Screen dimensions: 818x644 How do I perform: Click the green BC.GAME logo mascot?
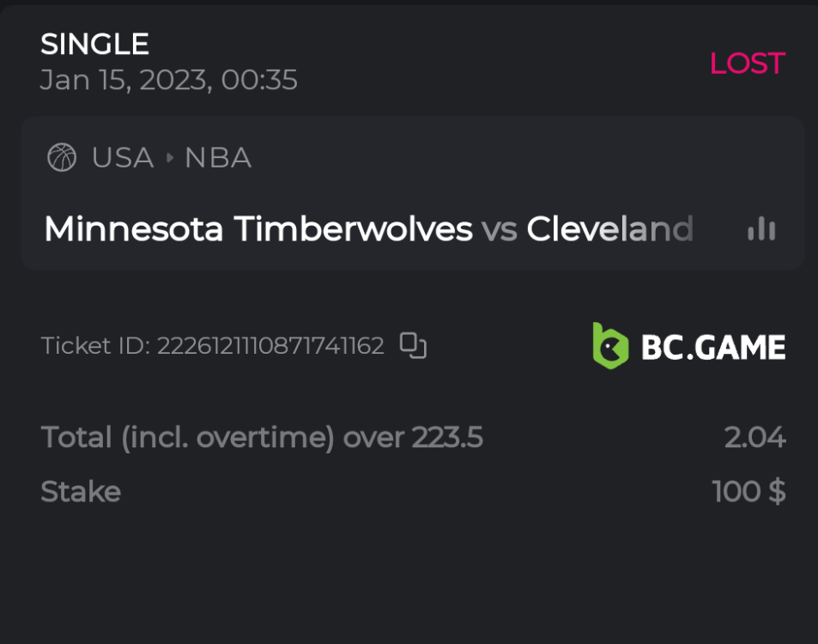pos(610,346)
